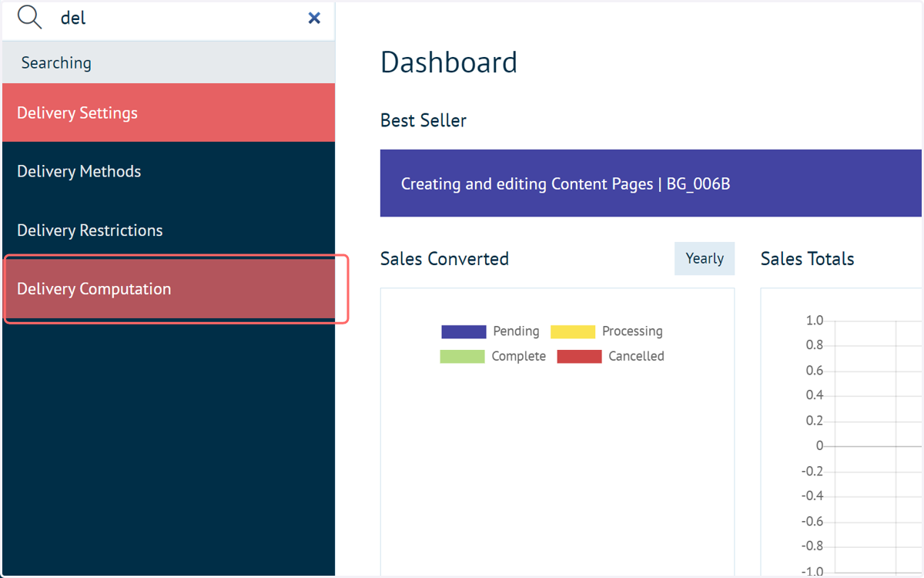Click the red Cancelled legend swatch

click(579, 356)
